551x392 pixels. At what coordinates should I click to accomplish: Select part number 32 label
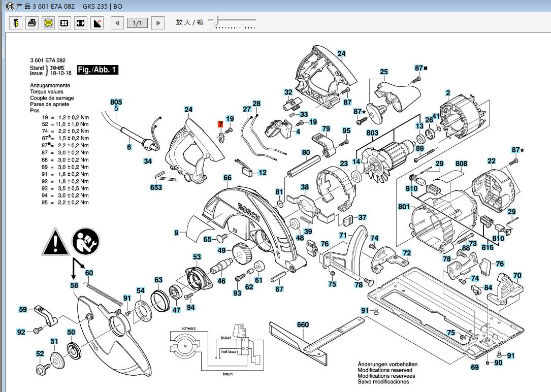pyautogui.click(x=288, y=92)
